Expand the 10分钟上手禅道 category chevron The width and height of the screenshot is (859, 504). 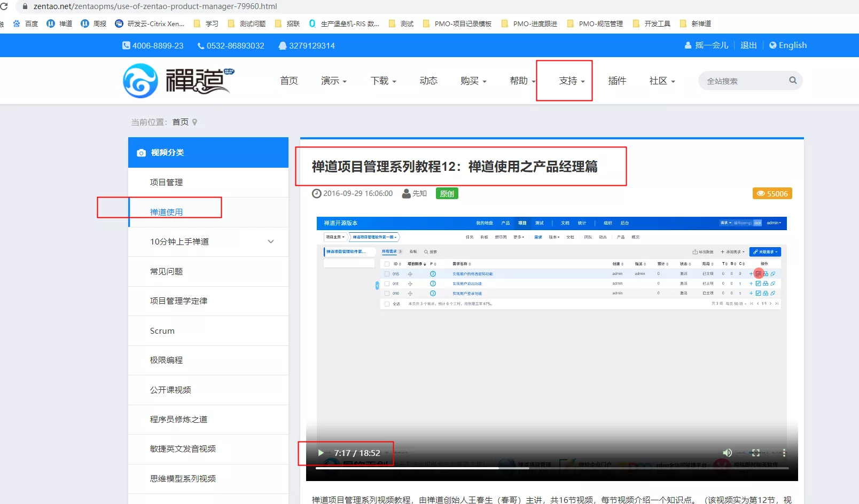pos(271,242)
